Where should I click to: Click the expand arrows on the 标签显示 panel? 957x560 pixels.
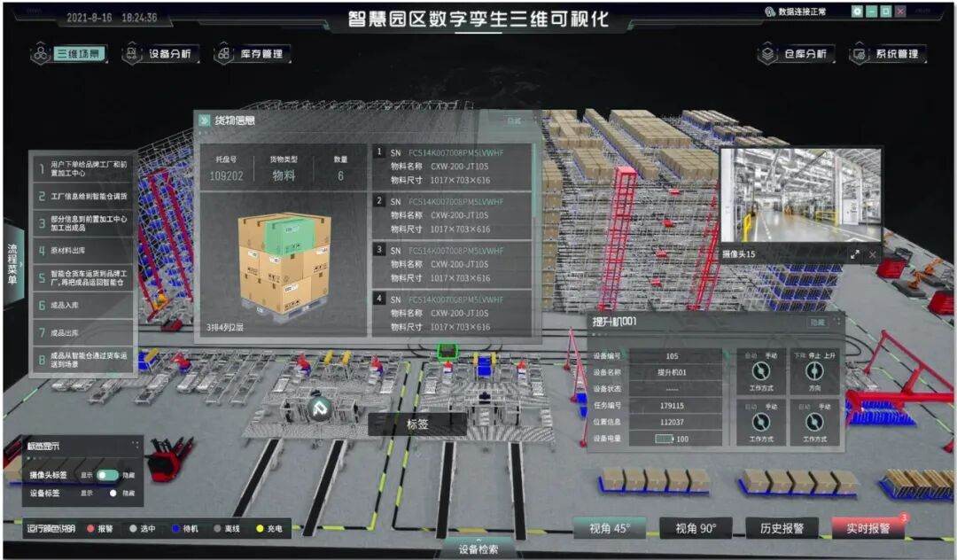[x=135, y=443]
